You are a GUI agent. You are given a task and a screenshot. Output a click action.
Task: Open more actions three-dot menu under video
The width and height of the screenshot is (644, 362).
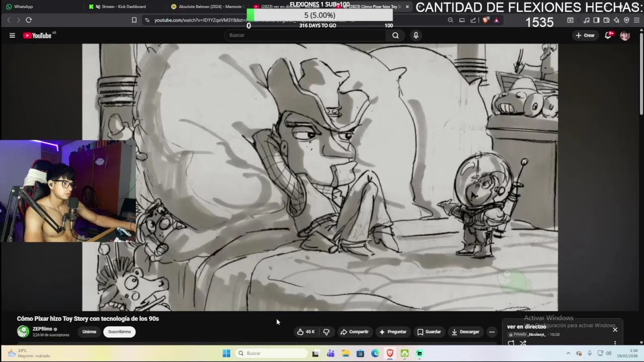tap(492, 332)
